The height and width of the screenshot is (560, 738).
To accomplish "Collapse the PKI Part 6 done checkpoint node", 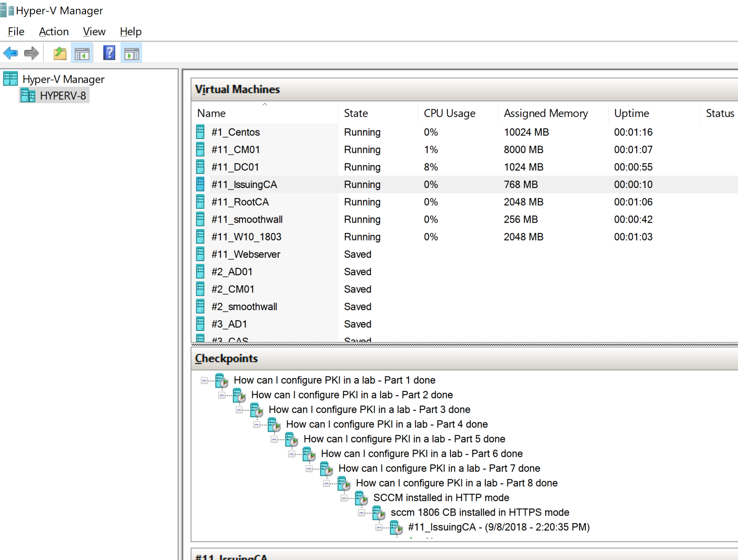I will tap(291, 454).
